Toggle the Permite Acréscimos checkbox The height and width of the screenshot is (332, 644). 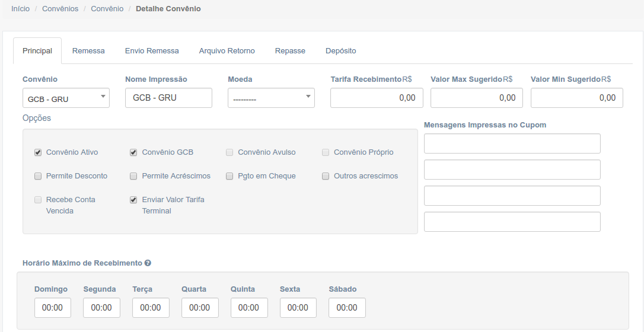tap(133, 176)
